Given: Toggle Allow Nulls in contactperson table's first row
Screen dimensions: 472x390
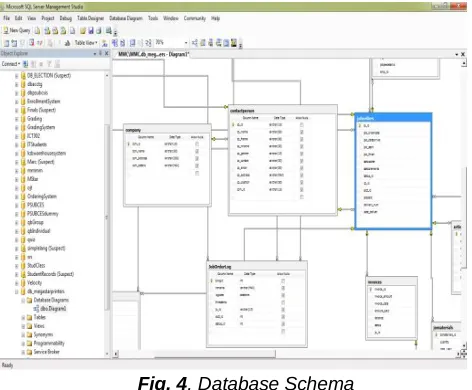Looking at the screenshot, I should point(302,125).
